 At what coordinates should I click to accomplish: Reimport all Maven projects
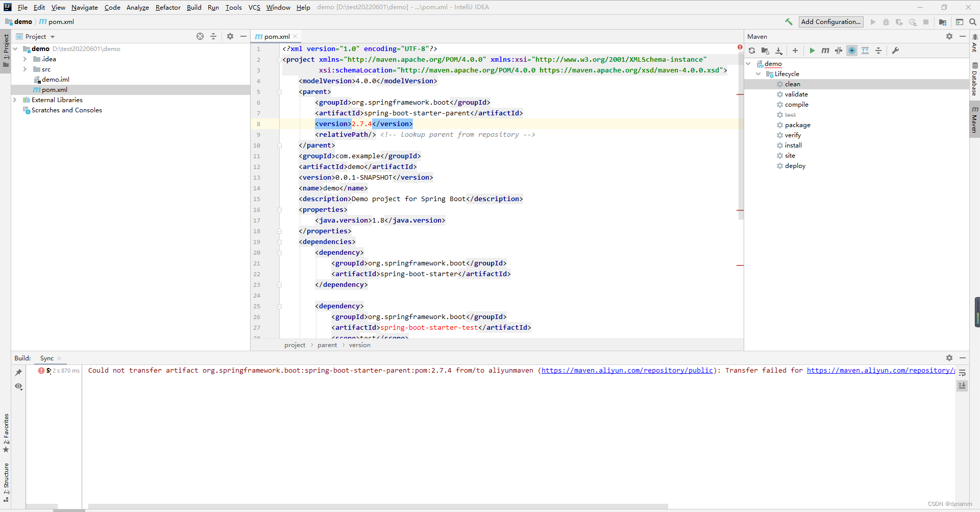[752, 51]
